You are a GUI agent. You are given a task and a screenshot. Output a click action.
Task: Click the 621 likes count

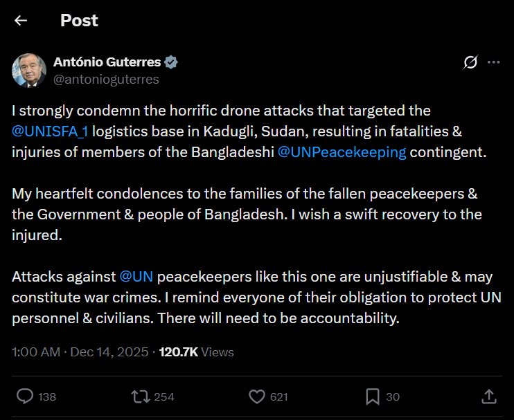coord(278,397)
